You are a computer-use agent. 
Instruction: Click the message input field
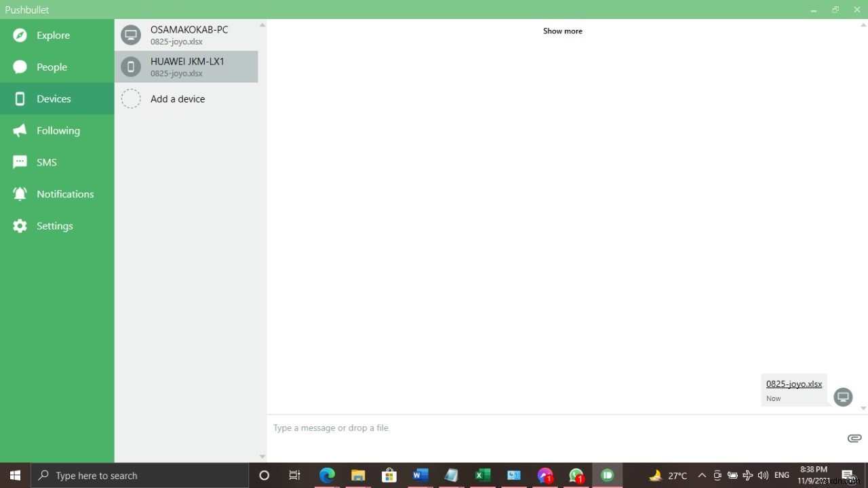coord(475,428)
